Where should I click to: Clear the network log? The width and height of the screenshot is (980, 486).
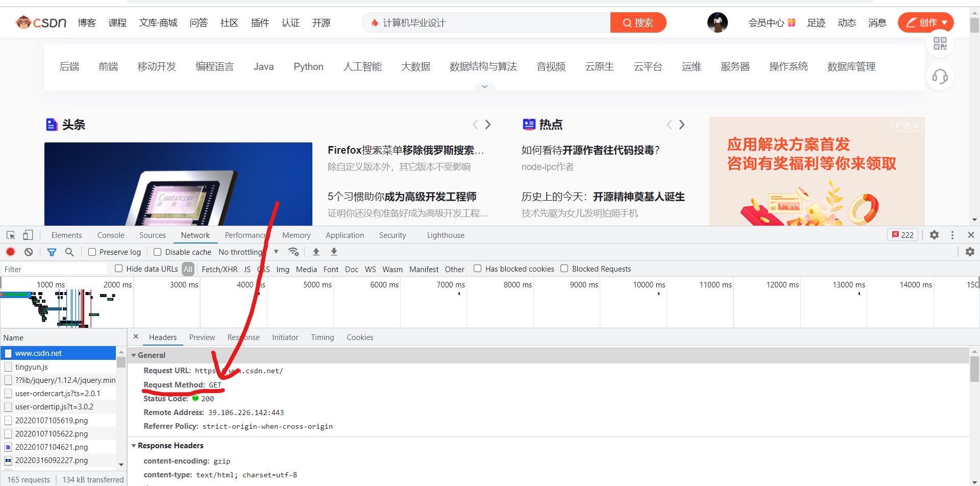[x=29, y=252]
